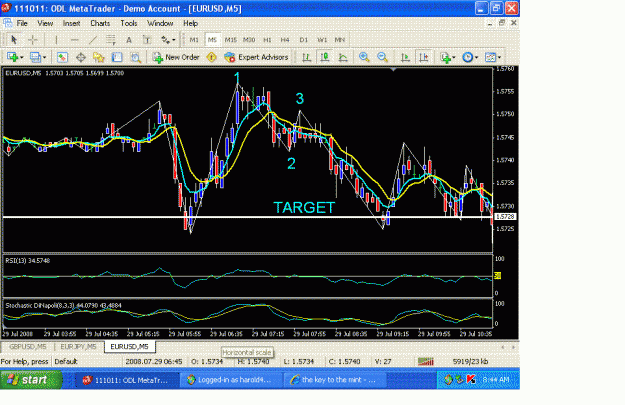Switch to bar chart display
Screen dimensions: 625x405
pyautogui.click(x=307, y=57)
